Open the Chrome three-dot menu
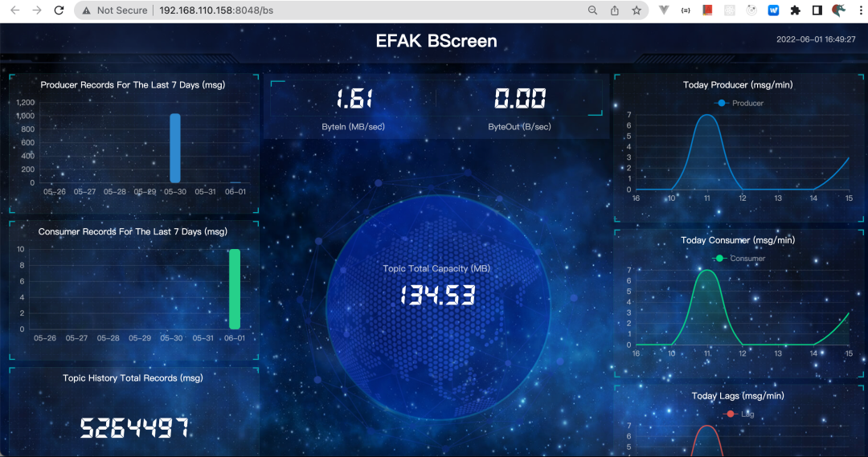Image resolution: width=868 pixels, height=457 pixels. click(x=861, y=10)
